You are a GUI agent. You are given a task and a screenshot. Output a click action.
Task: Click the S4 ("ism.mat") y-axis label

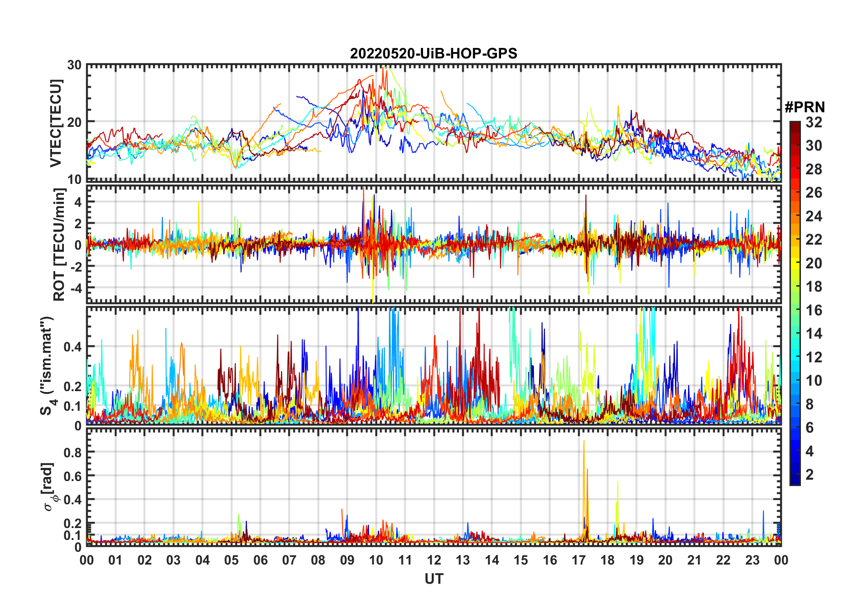pyautogui.click(x=47, y=366)
